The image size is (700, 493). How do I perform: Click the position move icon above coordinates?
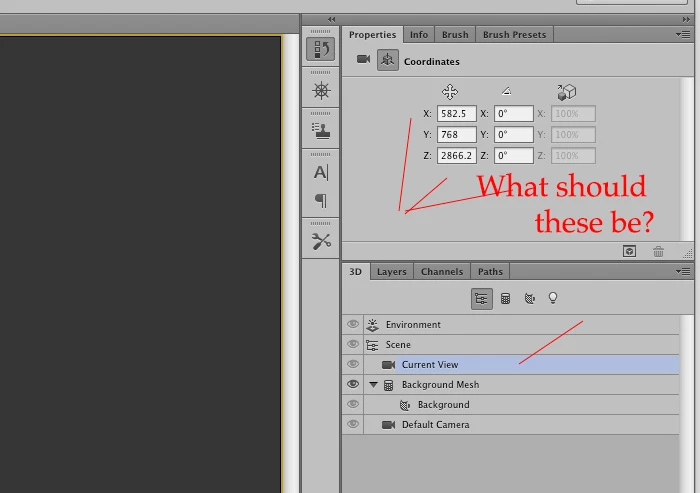pos(450,92)
